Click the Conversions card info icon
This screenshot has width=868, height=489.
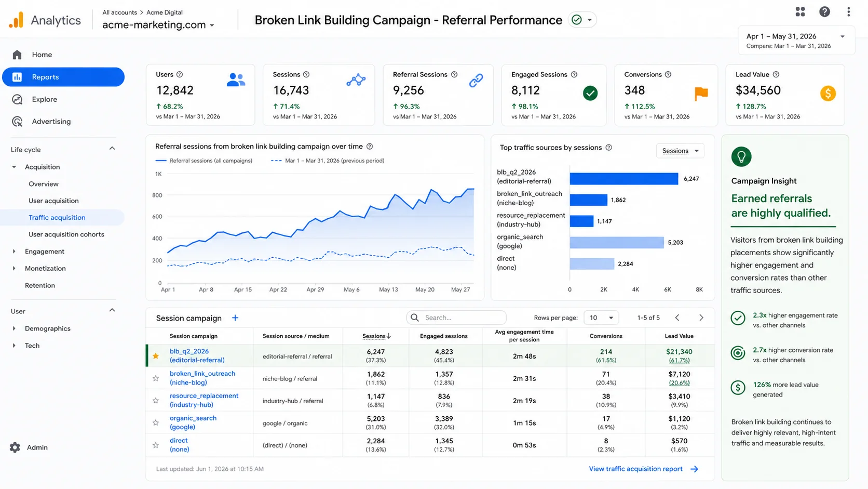coord(668,74)
